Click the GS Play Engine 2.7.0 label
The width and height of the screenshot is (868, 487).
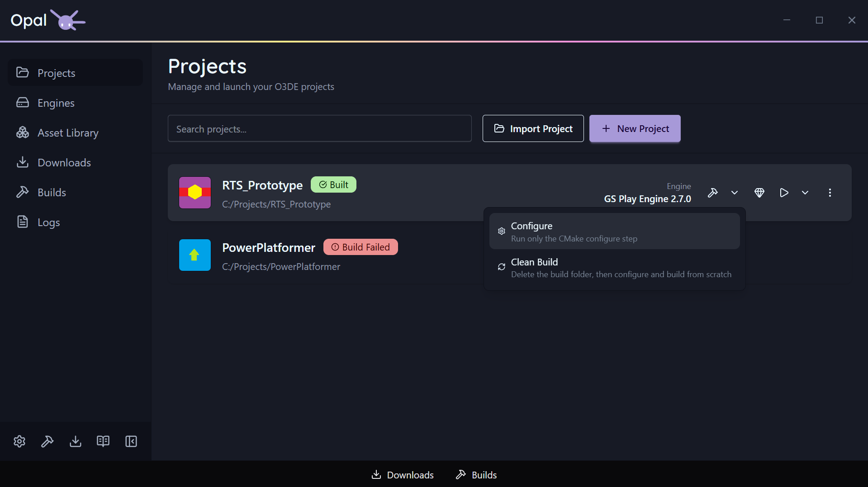point(647,199)
